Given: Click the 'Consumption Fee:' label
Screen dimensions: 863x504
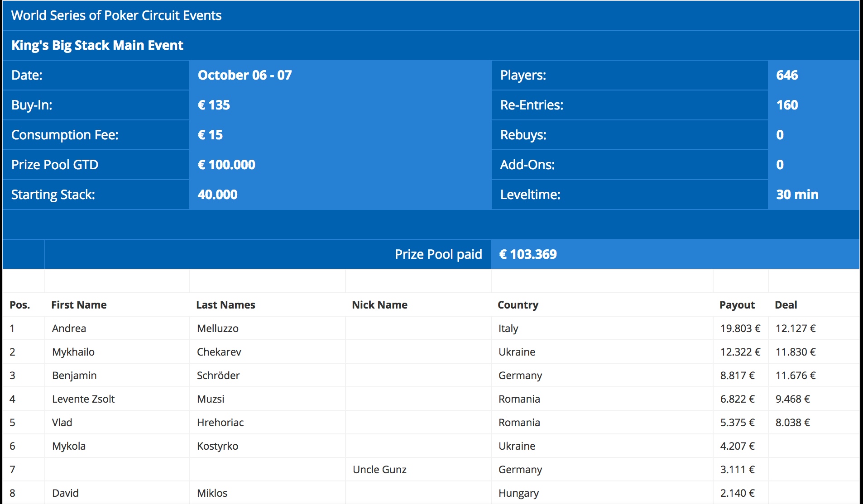Looking at the screenshot, I should tap(65, 135).
